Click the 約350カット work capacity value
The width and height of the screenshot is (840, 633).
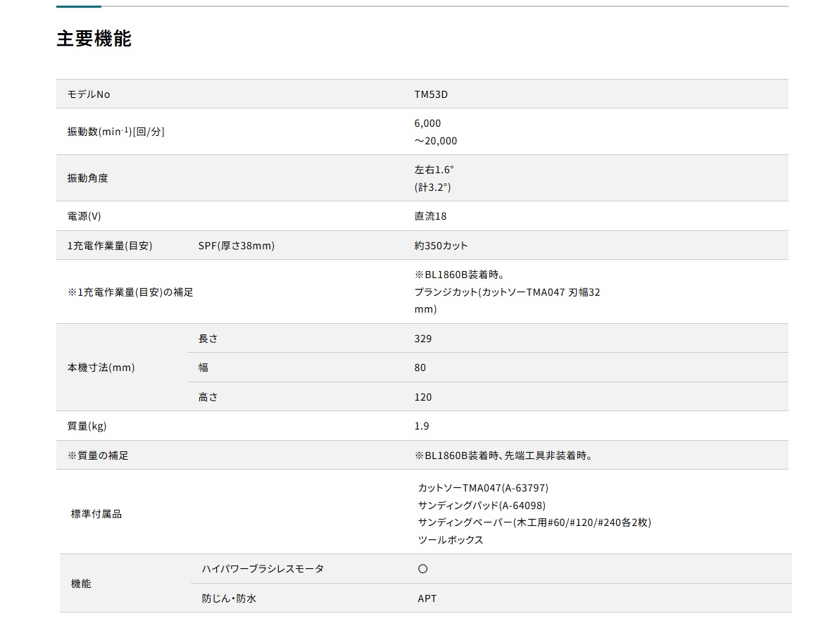coord(441,246)
